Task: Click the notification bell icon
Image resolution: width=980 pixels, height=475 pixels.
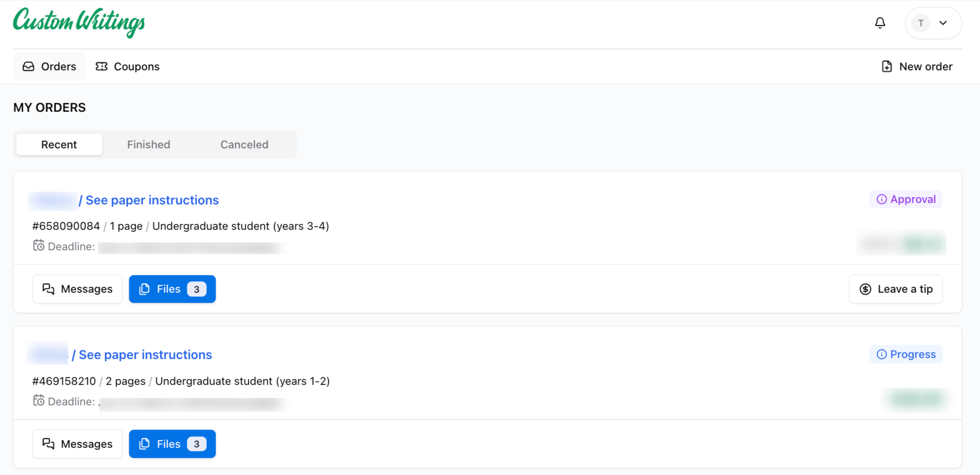Action: (x=880, y=23)
